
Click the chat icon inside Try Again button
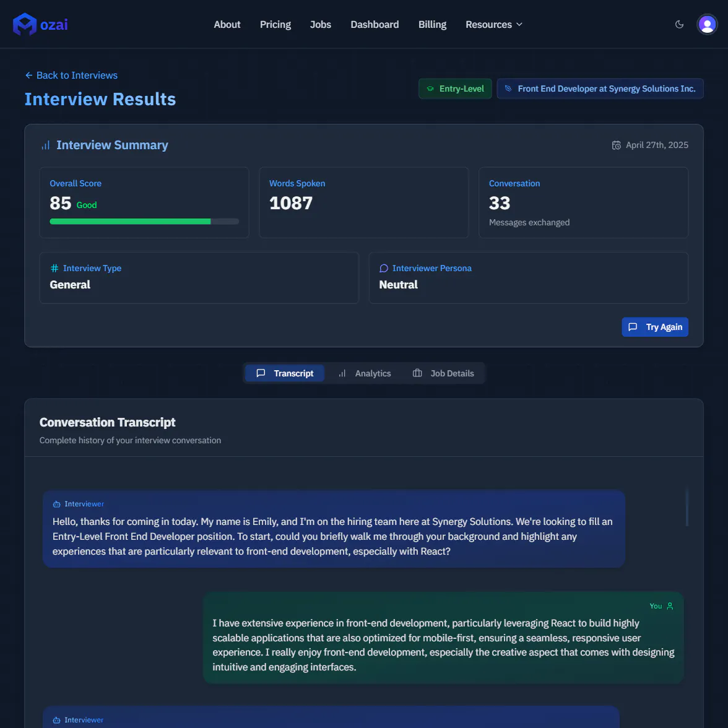[633, 327]
